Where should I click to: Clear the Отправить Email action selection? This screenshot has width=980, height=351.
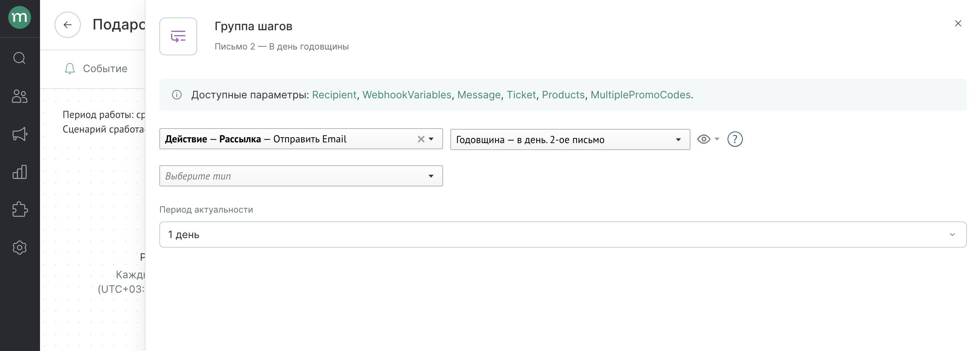pos(421,139)
